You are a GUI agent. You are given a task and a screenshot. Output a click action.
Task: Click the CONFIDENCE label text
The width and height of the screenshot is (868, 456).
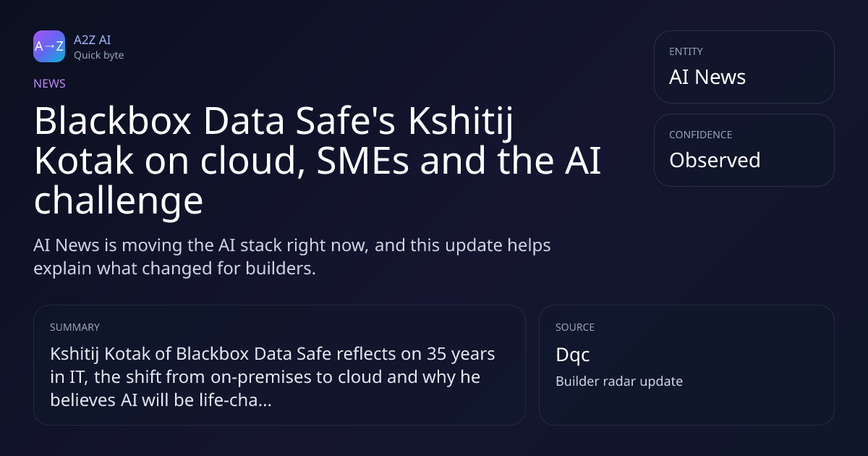700,135
